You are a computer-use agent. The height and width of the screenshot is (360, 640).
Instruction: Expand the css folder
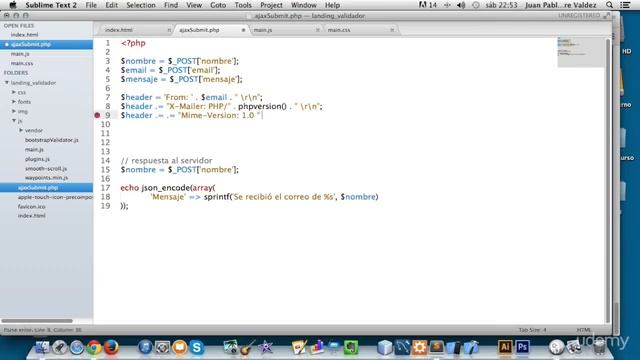pyautogui.click(x=14, y=92)
